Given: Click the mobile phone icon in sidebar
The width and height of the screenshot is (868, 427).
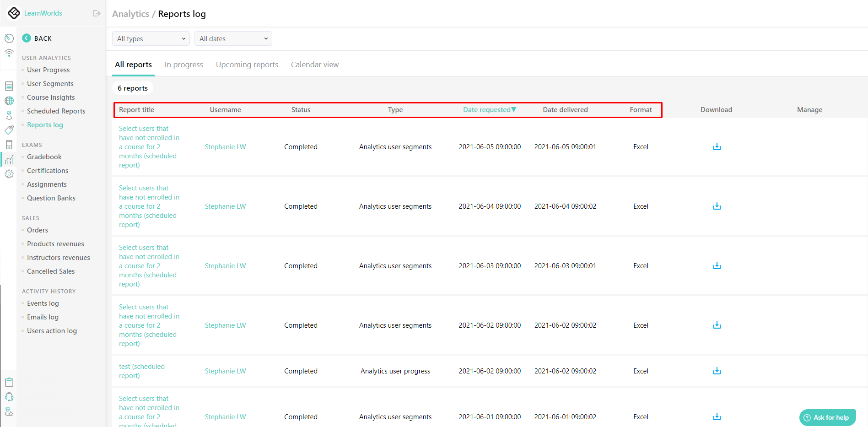Looking at the screenshot, I should tap(9, 145).
